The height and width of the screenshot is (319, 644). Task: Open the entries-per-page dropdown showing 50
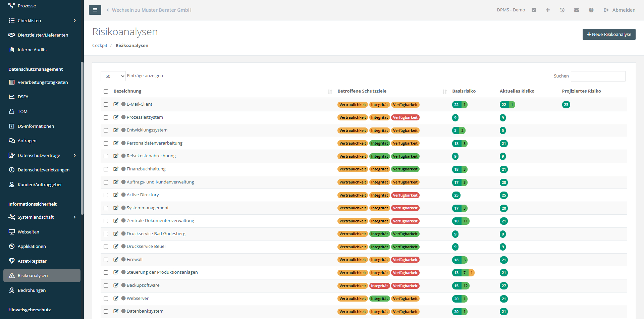[113, 76]
